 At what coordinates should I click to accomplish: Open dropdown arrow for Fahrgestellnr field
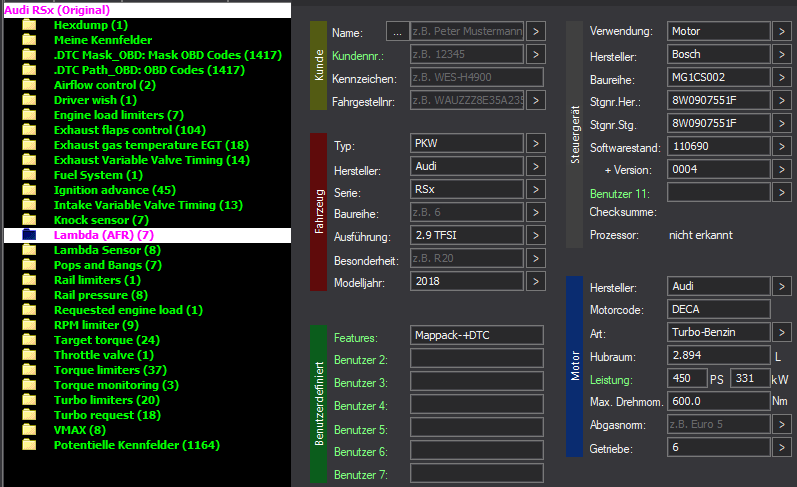click(x=536, y=100)
